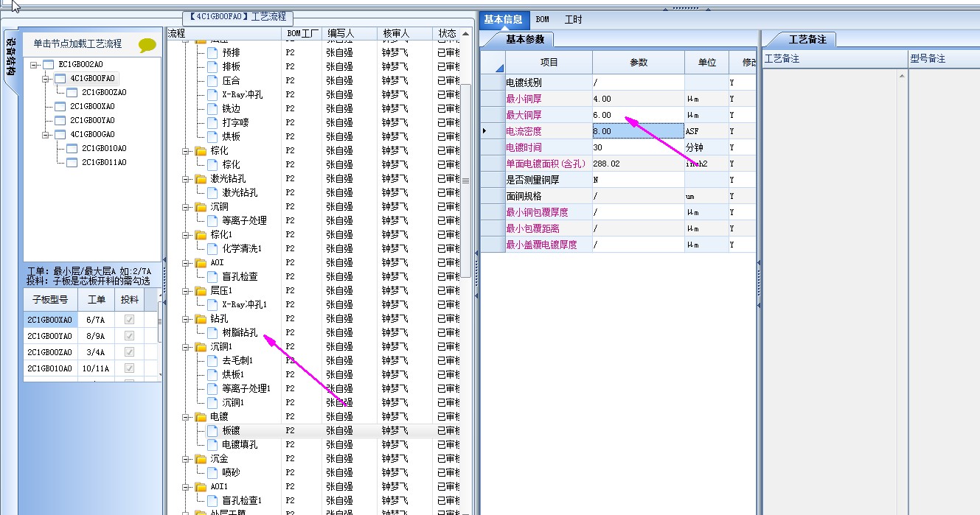Viewport: 980px width, 515px height.
Task: Click the document icon beside 喷砂
Action: coord(212,472)
